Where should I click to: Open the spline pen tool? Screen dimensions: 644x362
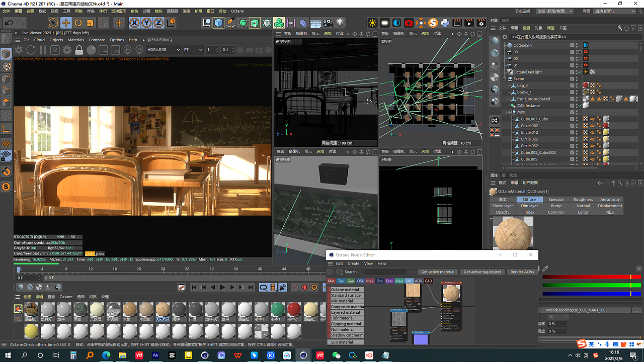[231, 23]
